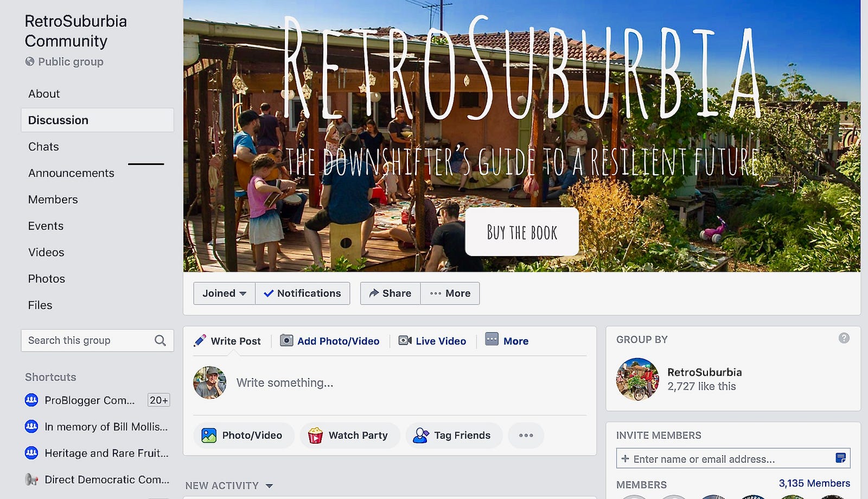Click the search magnifier icon in group search

pos(160,341)
